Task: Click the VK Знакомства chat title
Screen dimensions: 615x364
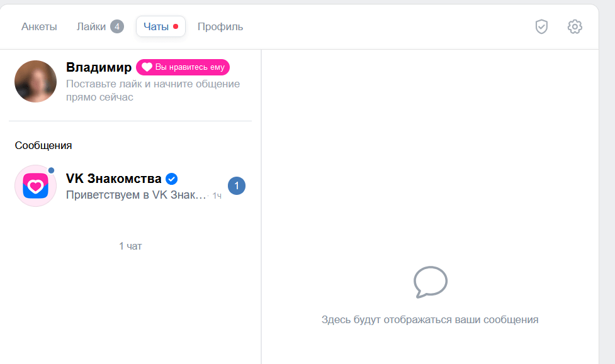Action: pyautogui.click(x=114, y=179)
